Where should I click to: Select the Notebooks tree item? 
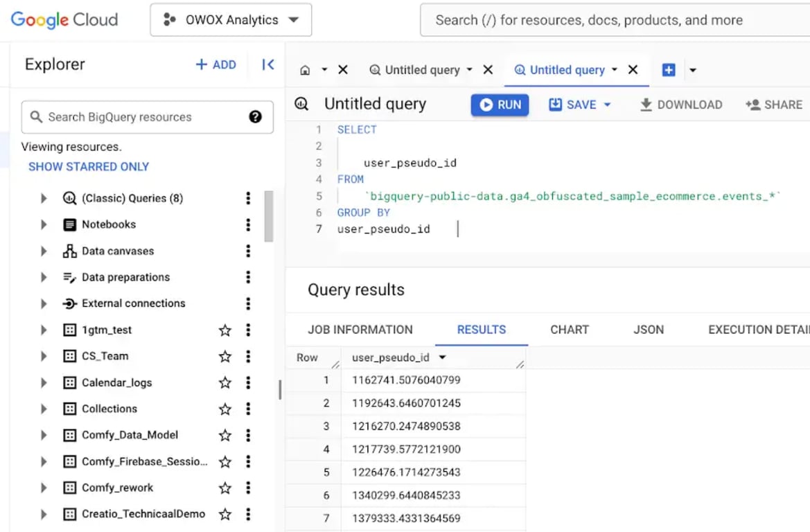(x=109, y=224)
